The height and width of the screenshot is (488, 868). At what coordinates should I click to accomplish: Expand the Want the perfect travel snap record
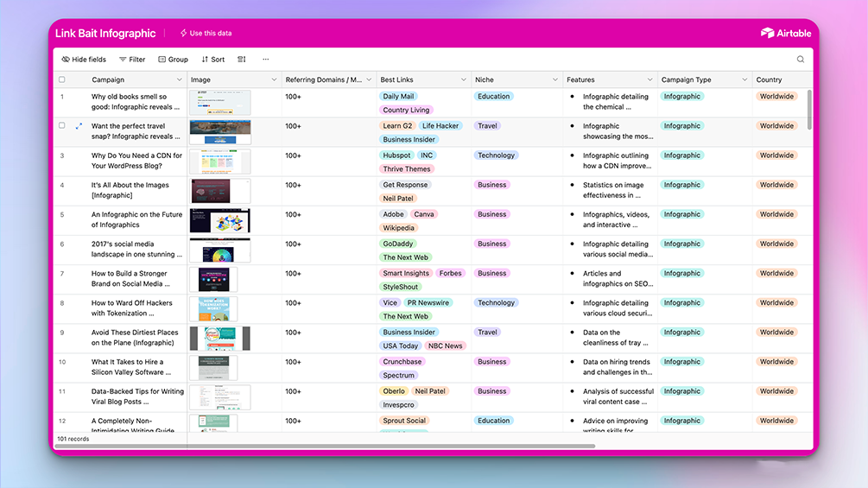(79, 126)
